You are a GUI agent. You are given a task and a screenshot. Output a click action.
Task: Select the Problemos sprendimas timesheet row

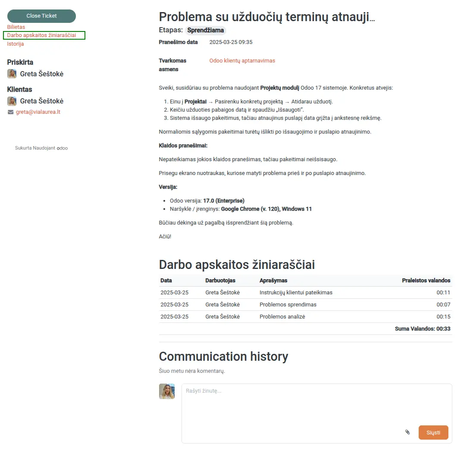pos(288,305)
